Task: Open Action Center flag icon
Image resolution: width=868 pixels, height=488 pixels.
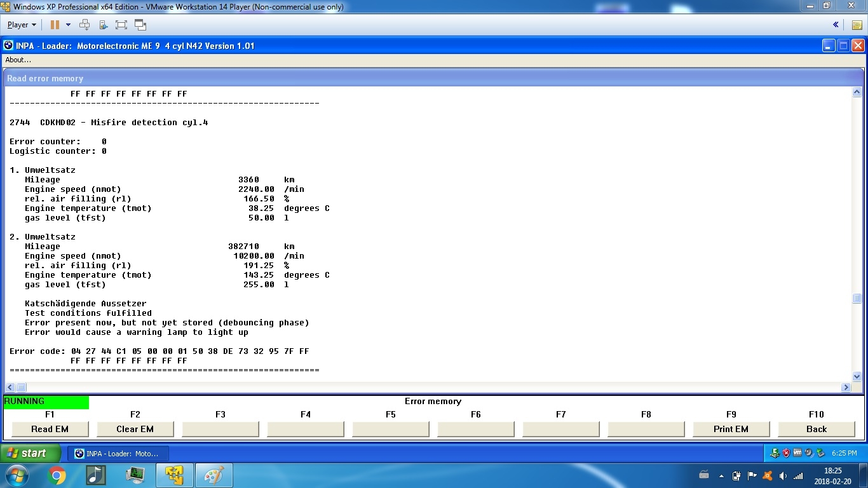Action: click(752, 475)
